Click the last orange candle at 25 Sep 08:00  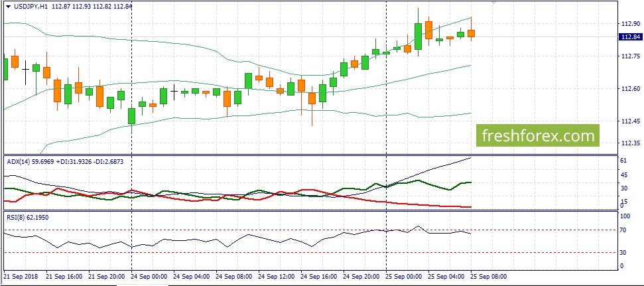pos(471,33)
